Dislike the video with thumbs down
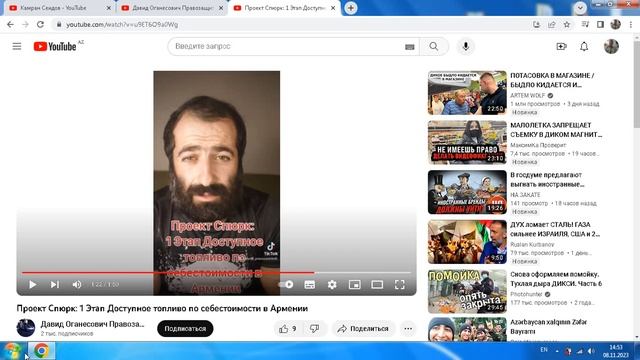Viewport: 640px width, 360px height. click(314, 329)
